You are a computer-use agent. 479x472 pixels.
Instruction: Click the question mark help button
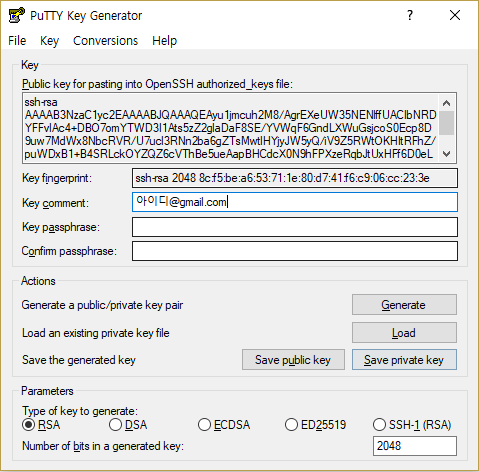coord(410,15)
